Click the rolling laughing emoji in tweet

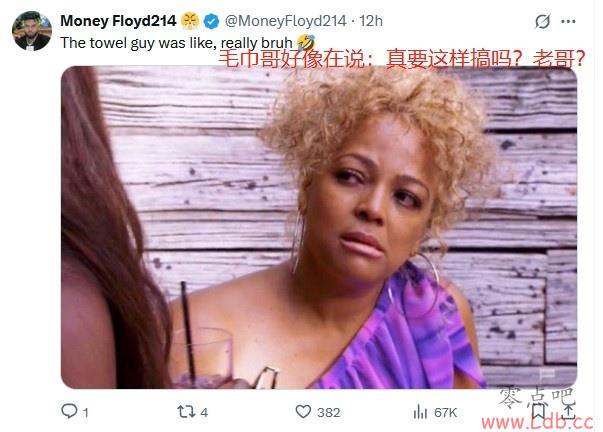pyautogui.click(x=306, y=42)
